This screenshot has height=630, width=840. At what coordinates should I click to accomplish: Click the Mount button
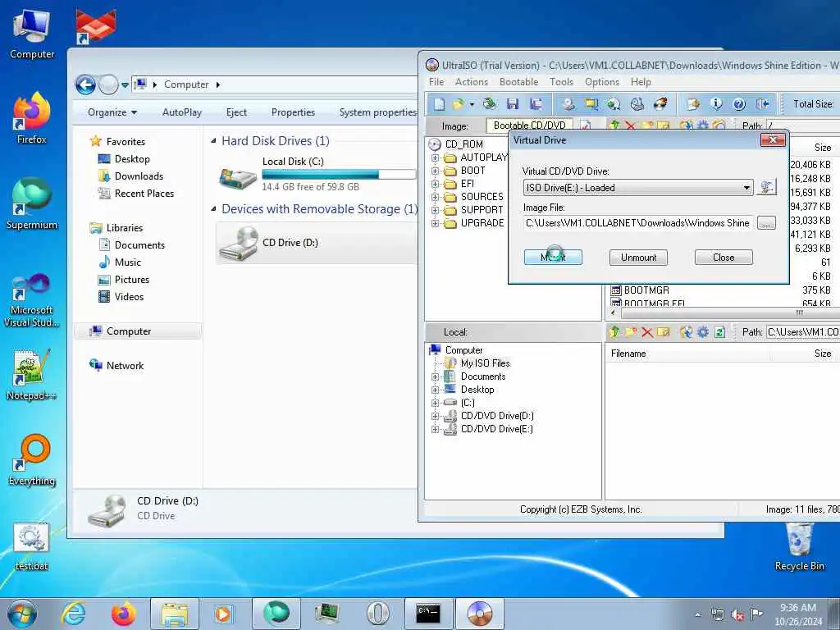pyautogui.click(x=553, y=257)
